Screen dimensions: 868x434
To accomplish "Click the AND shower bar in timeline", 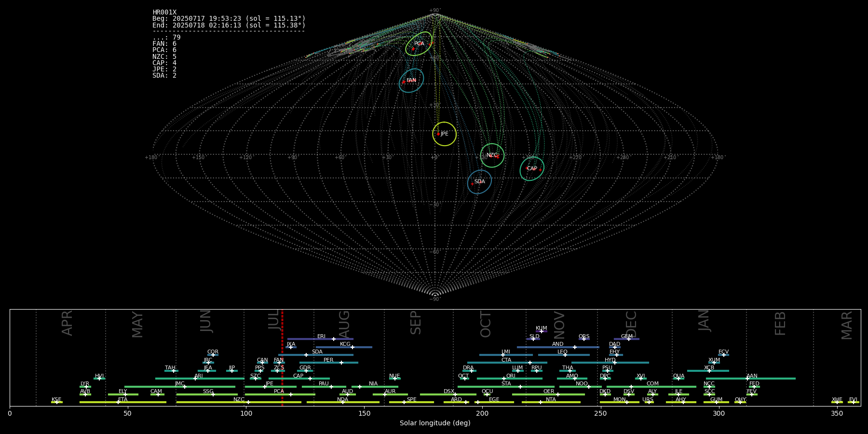I will (x=558, y=347).
